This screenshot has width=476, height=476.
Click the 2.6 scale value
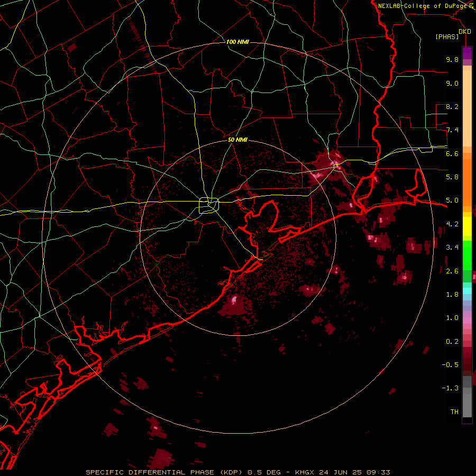pyautogui.click(x=452, y=271)
